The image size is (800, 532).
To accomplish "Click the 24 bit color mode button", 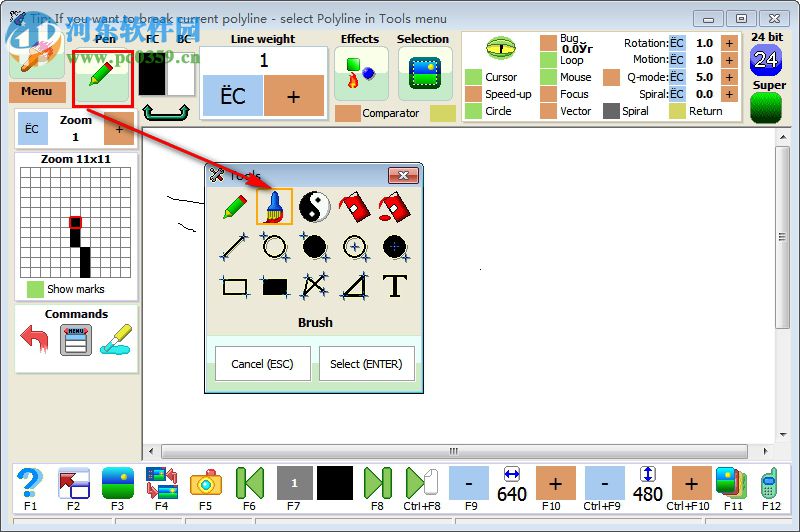I will (x=766, y=60).
